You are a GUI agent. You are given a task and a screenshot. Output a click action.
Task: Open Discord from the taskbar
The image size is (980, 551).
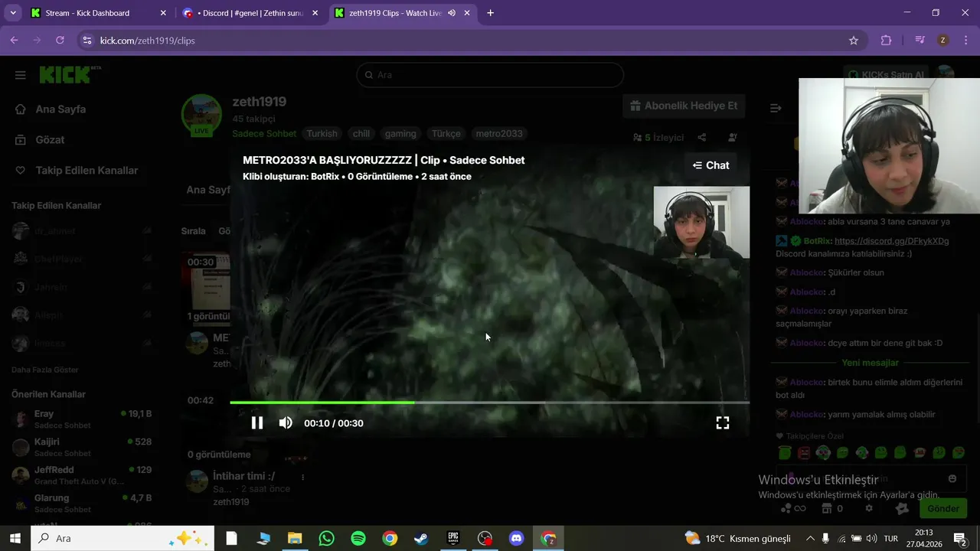[x=517, y=538]
